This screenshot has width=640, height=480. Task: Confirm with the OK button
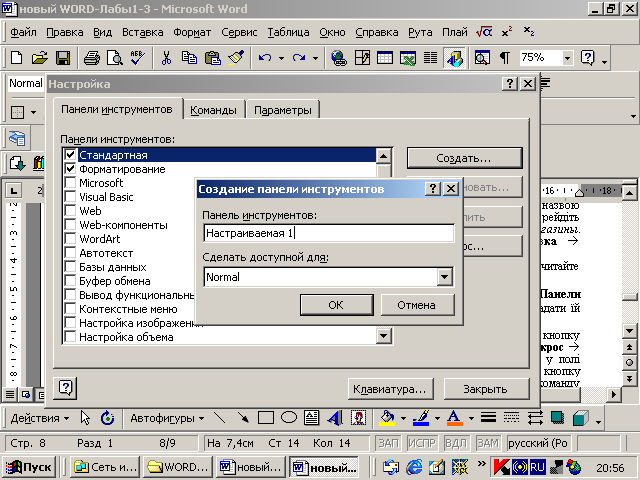336,305
